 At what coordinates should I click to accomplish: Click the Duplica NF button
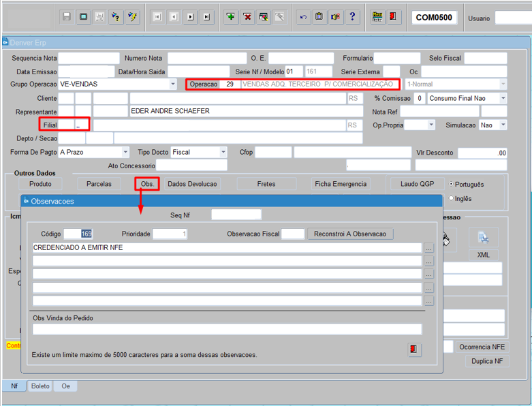point(487,361)
